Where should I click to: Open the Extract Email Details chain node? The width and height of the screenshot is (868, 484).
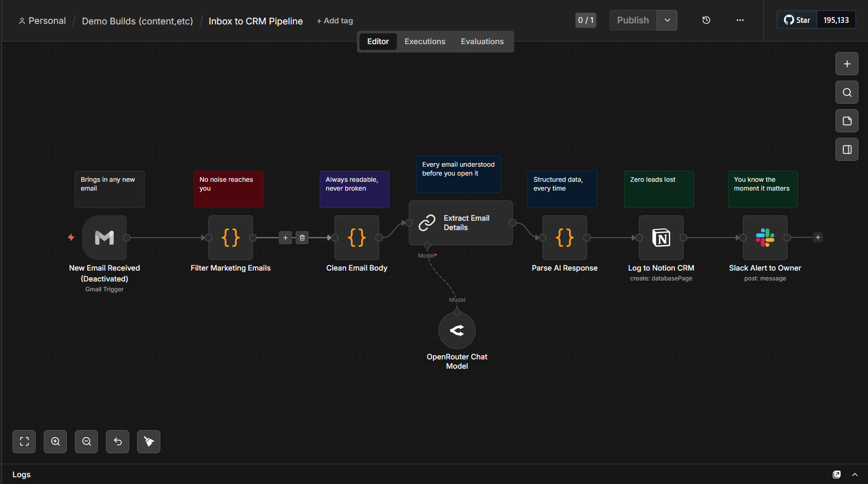460,223
